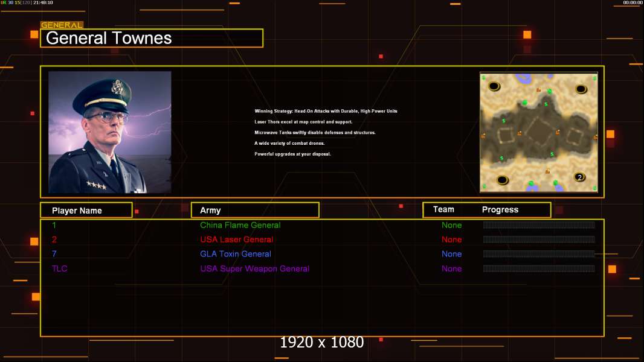Select start position 2 marker on minimap
The width and height of the screenshot is (644, 362).
pyautogui.click(x=579, y=177)
